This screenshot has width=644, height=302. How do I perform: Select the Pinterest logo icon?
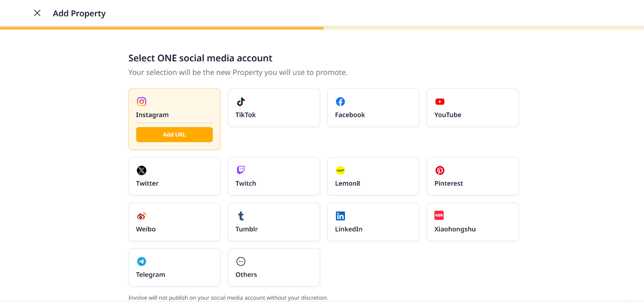(440, 171)
